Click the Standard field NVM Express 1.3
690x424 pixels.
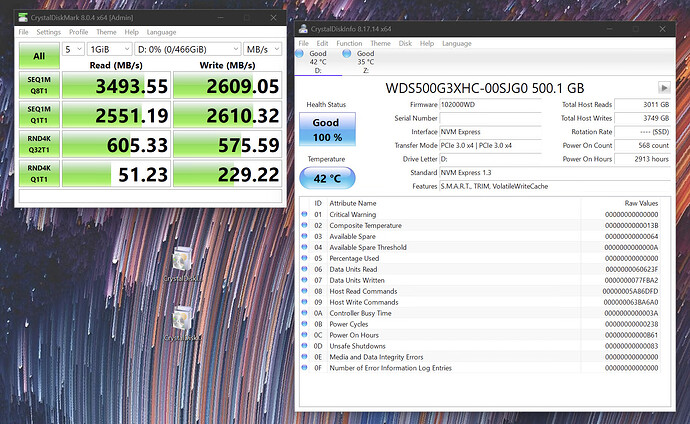[555, 173]
